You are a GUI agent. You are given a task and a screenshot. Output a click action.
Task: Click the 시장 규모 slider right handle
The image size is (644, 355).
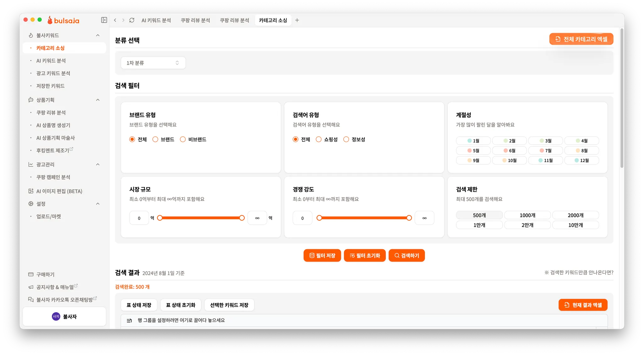click(x=242, y=218)
